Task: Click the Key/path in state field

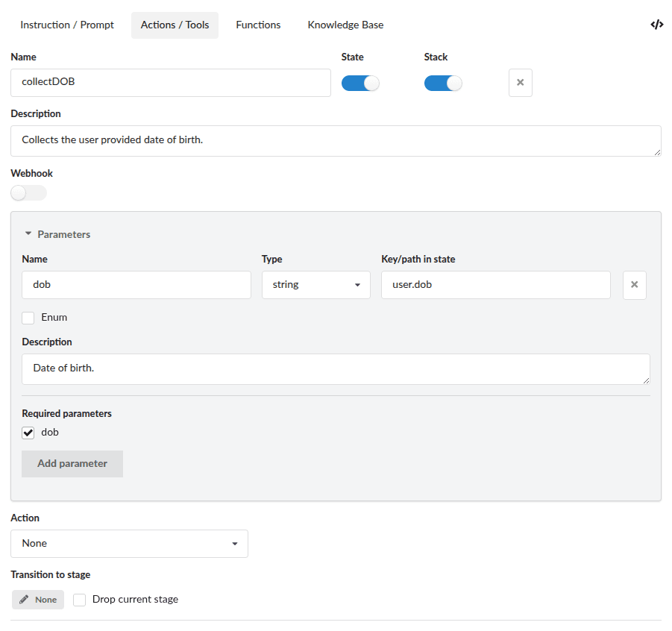Action: pyautogui.click(x=495, y=285)
